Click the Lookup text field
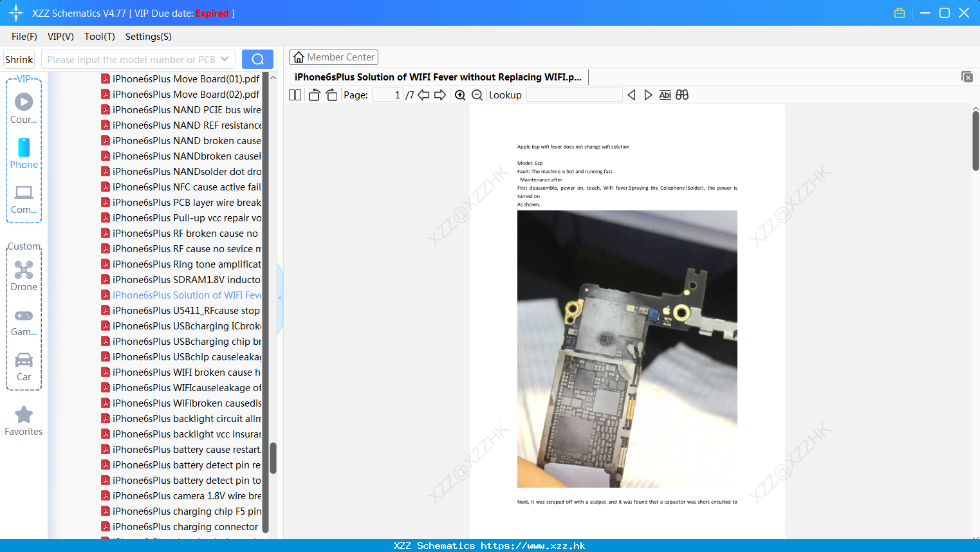Viewport: 980px width, 552px height. point(574,95)
